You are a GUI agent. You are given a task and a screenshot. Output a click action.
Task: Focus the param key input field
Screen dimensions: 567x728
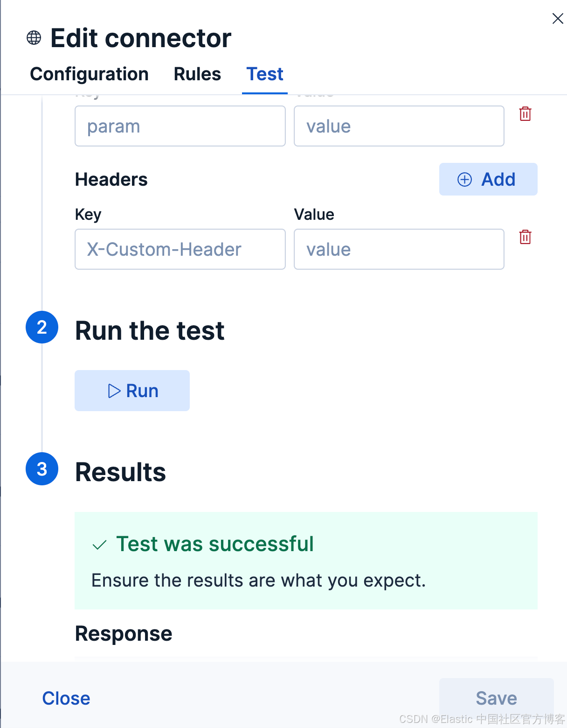(x=180, y=126)
